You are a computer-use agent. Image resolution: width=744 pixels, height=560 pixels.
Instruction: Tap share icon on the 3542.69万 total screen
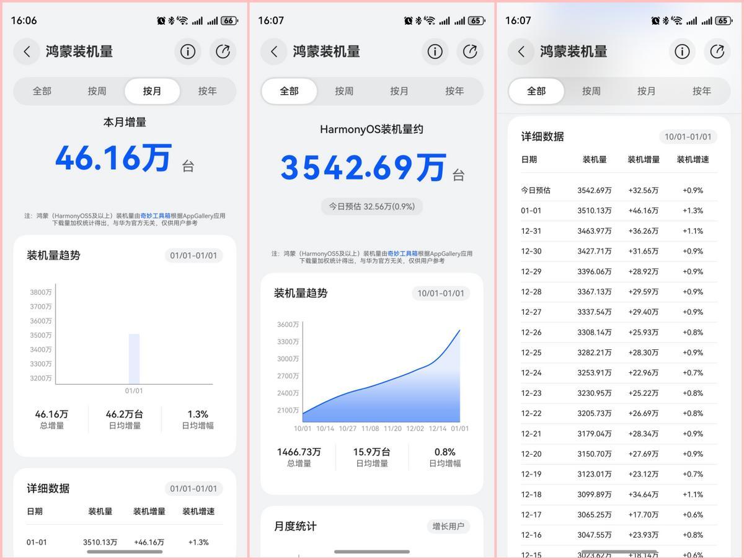(470, 51)
